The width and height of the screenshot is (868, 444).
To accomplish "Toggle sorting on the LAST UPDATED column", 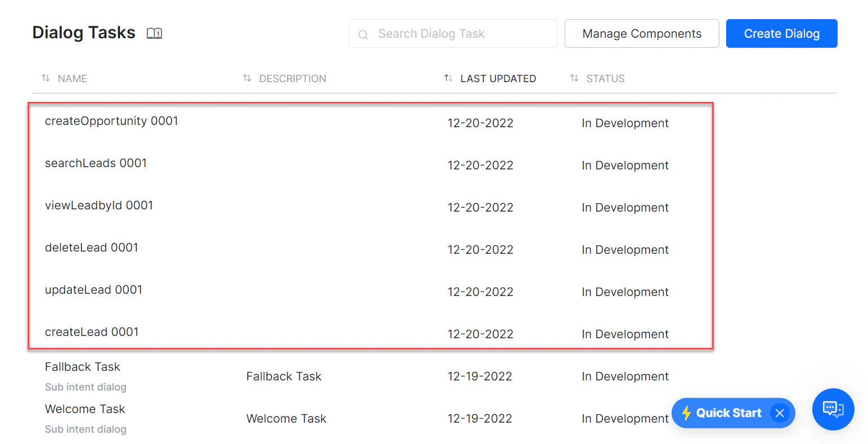I will pos(448,78).
